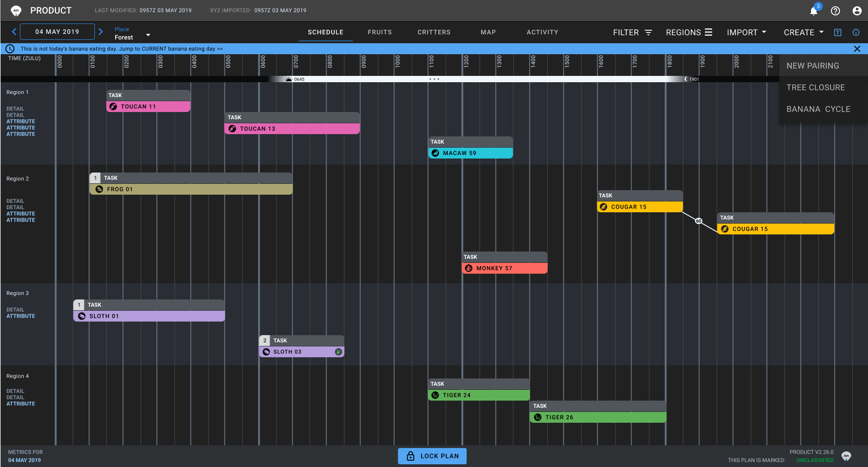Select Banana Cycle menu item
868x467 pixels.
click(x=823, y=109)
